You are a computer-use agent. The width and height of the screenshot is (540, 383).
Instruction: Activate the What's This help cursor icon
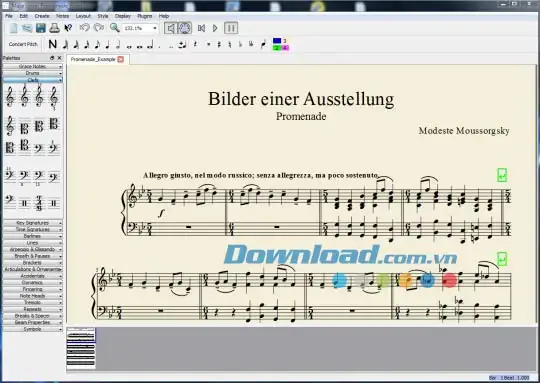(68, 28)
